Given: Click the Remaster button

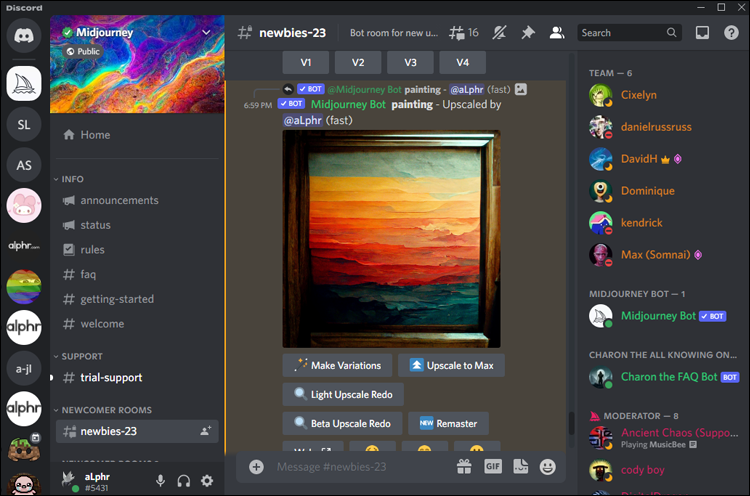Looking at the screenshot, I should pyautogui.click(x=448, y=423).
